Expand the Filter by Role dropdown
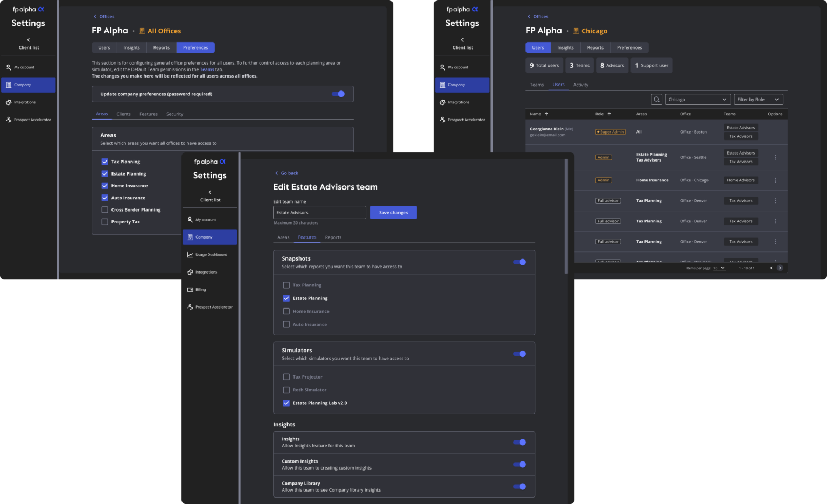This screenshot has height=504, width=827. [x=758, y=99]
